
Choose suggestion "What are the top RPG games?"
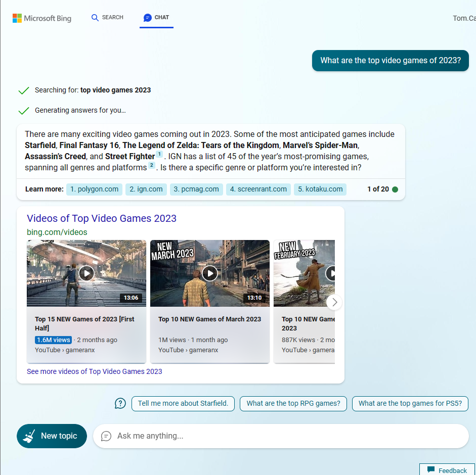pyautogui.click(x=293, y=403)
